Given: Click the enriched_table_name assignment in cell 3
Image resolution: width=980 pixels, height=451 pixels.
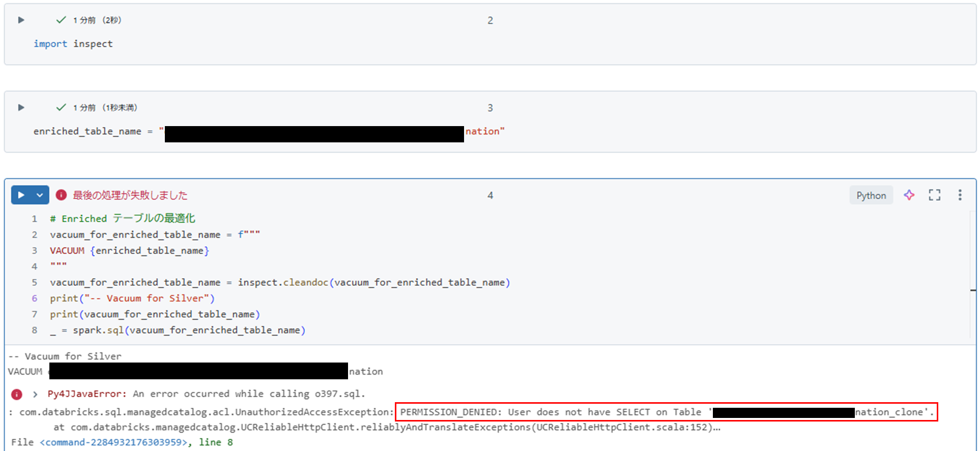Looking at the screenshot, I should point(269,131).
